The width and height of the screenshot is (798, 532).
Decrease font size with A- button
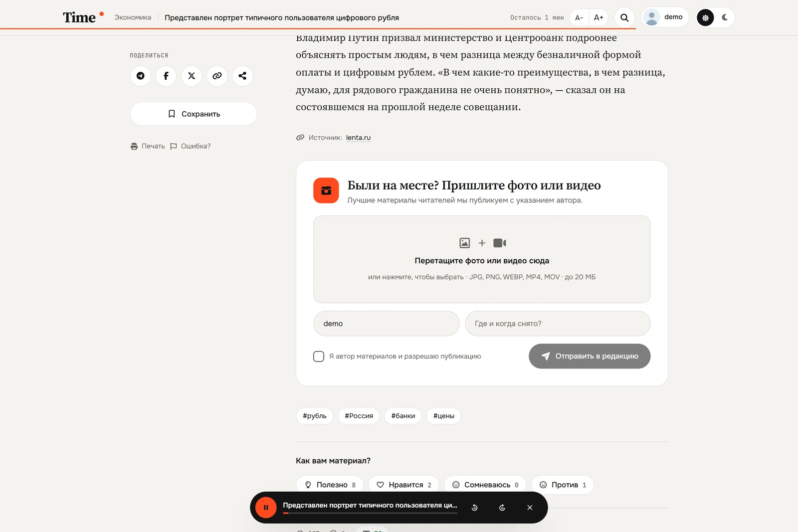[x=579, y=17]
